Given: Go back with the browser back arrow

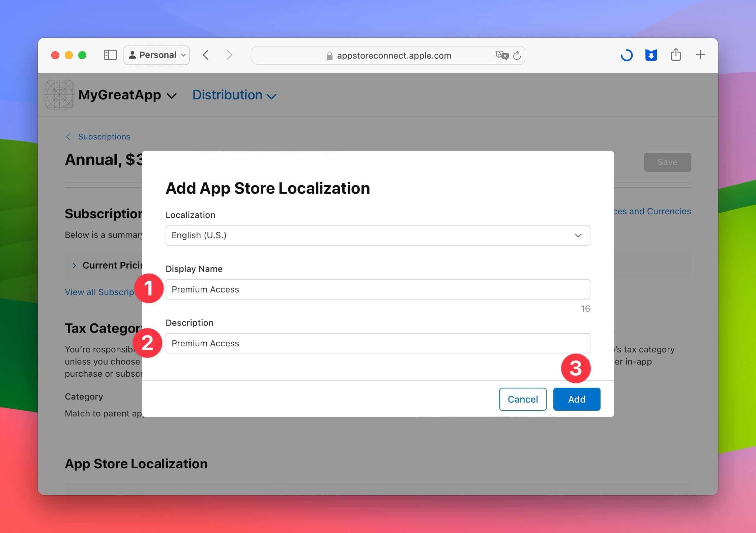Looking at the screenshot, I should pyautogui.click(x=206, y=55).
